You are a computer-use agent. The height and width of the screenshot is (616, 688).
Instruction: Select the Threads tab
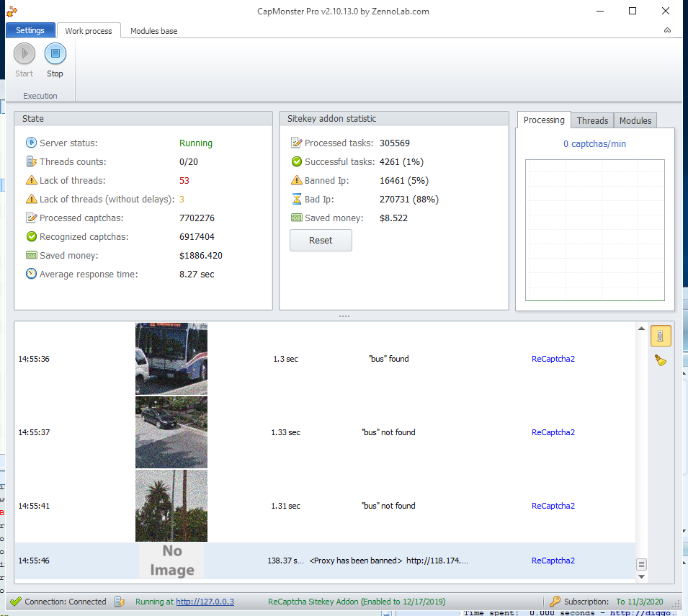(x=592, y=120)
